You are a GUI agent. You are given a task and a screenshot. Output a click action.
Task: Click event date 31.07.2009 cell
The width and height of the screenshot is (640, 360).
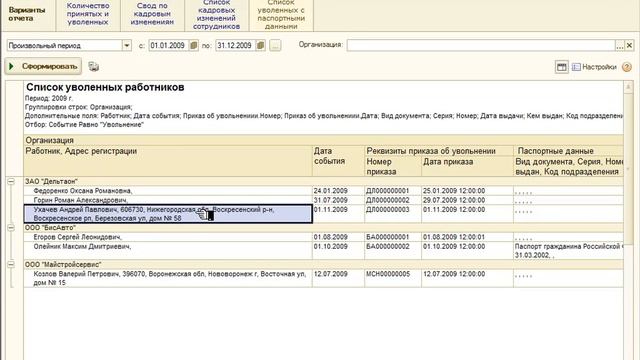click(338, 200)
